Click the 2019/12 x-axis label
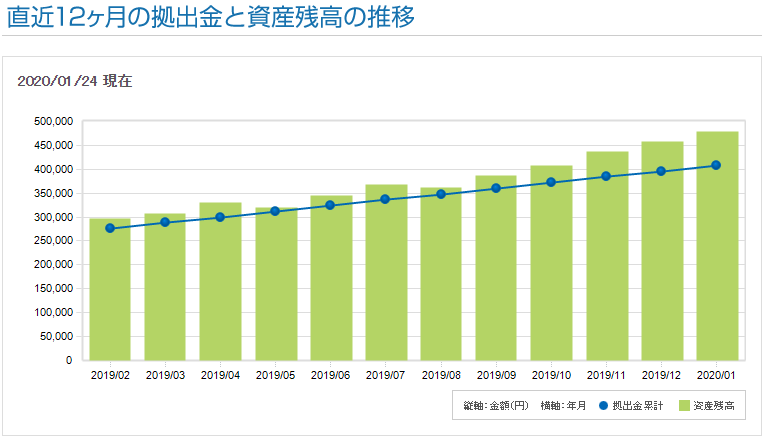The image size is (764, 438). point(661,375)
